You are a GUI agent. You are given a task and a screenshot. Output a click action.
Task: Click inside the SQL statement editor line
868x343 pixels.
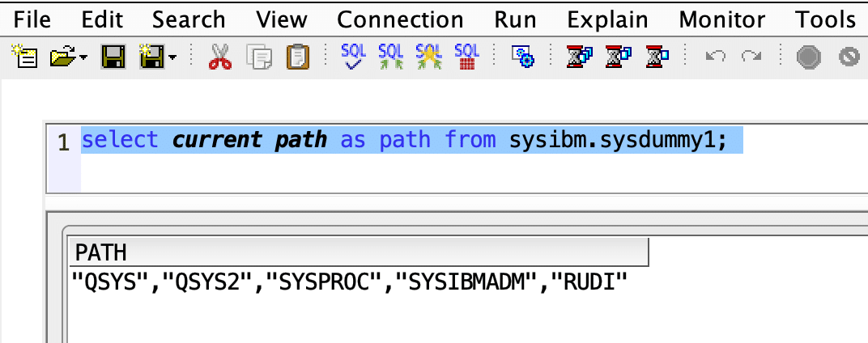tap(405, 140)
